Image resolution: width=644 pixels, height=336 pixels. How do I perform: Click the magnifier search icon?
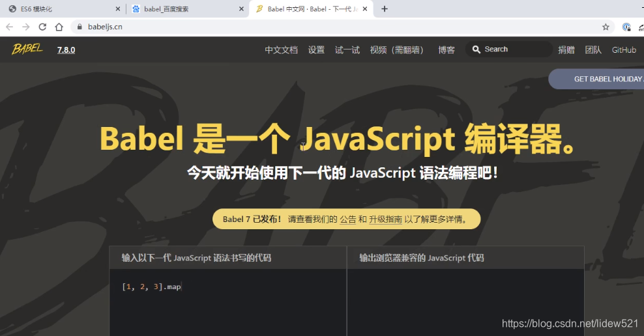pos(476,49)
